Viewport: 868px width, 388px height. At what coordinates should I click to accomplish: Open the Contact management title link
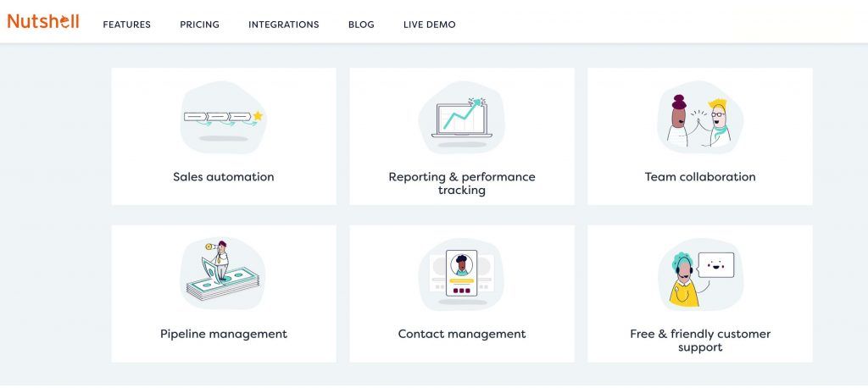coord(462,334)
